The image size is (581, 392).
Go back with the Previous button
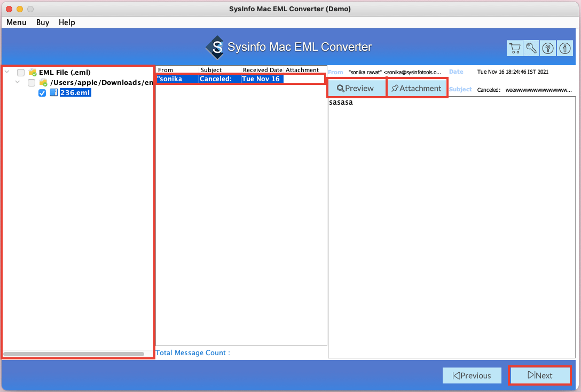472,375
